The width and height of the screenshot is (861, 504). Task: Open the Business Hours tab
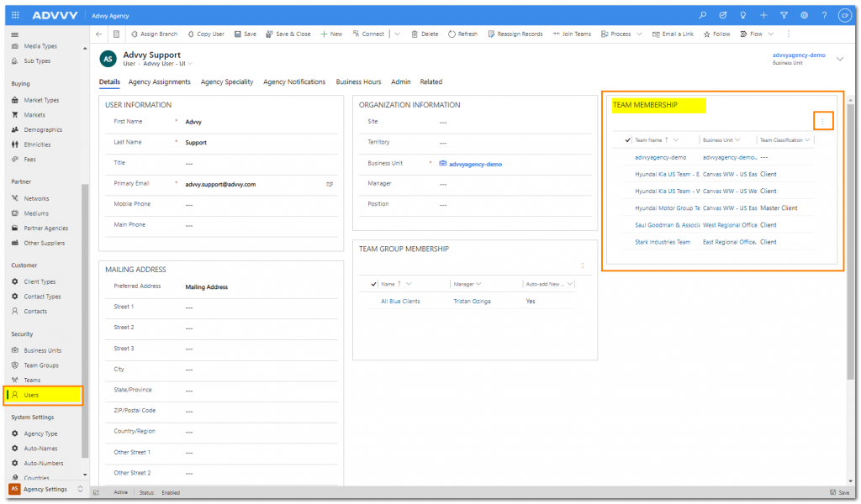coord(358,82)
